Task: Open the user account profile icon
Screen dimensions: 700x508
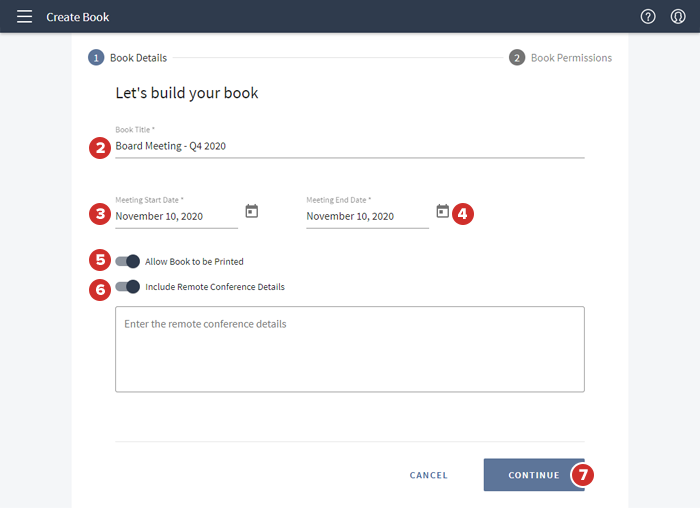Action: pos(678,17)
